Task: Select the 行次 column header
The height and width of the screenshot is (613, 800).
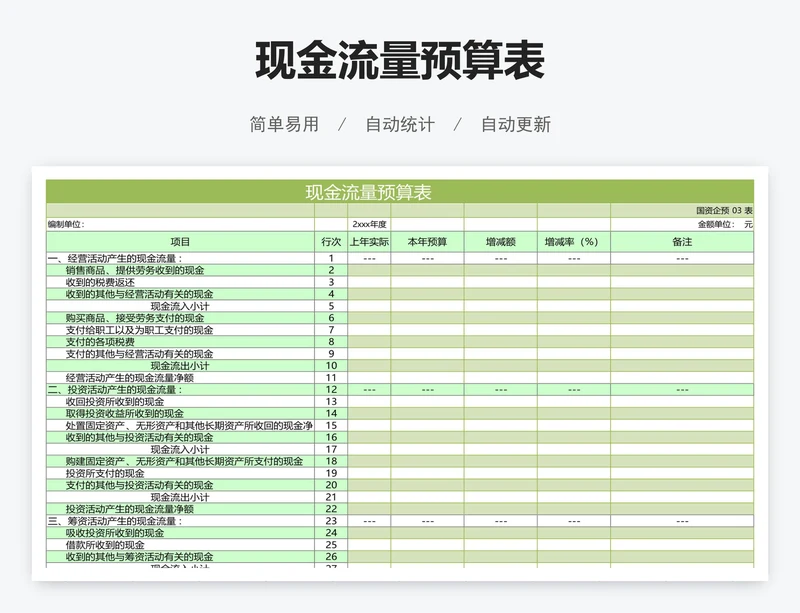Action: (x=331, y=242)
